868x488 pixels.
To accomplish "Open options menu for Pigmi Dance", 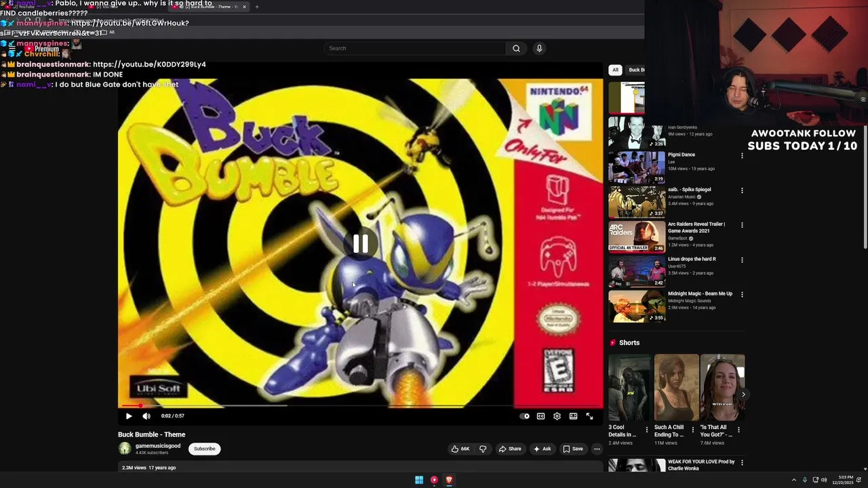I will coord(742,156).
